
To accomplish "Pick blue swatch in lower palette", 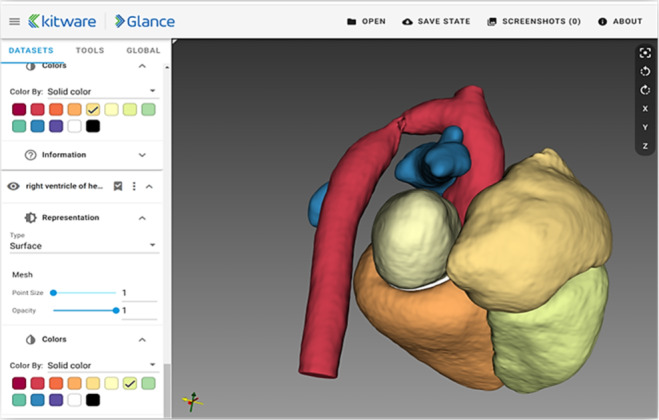I will coord(37,399).
